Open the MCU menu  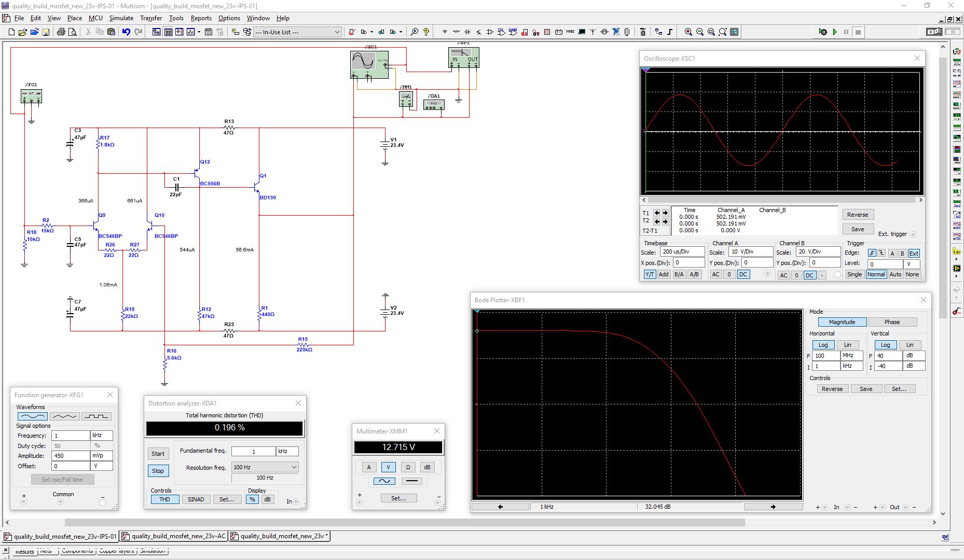(x=95, y=18)
